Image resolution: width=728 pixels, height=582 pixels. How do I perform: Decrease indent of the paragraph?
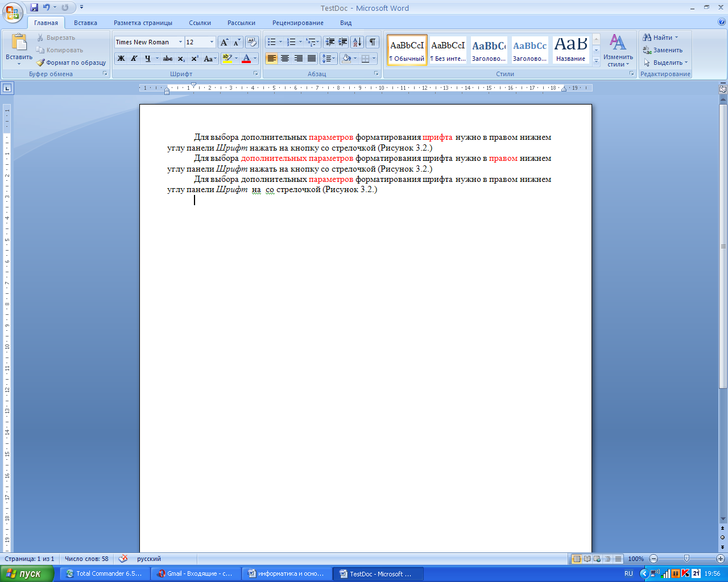coord(330,42)
